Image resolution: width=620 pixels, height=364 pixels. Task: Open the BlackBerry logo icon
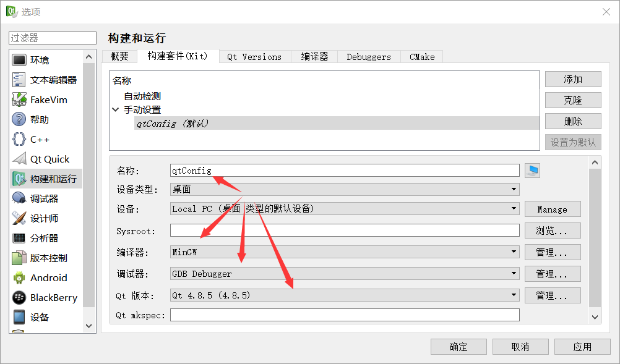(x=19, y=297)
